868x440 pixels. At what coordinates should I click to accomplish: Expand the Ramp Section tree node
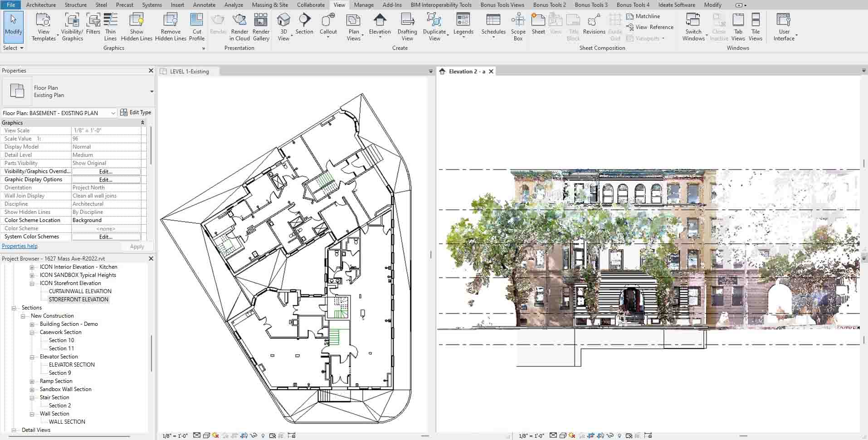pos(32,382)
